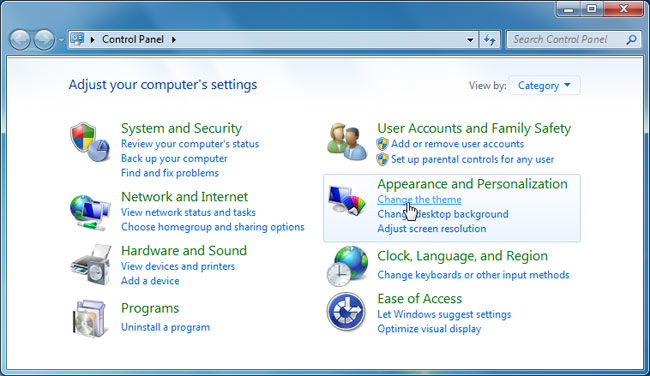Image resolution: width=650 pixels, height=376 pixels.
Task: Click the search magnifier icon
Action: pos(631,40)
